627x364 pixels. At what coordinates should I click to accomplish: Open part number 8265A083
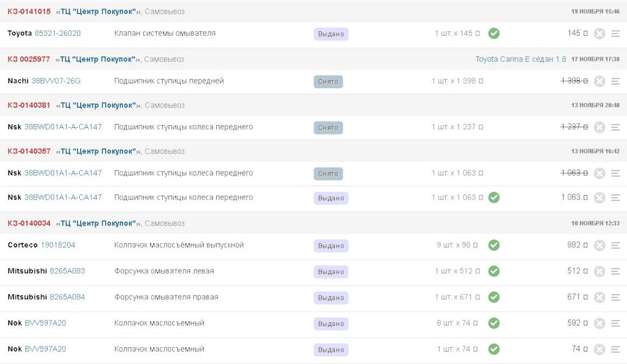(67, 271)
